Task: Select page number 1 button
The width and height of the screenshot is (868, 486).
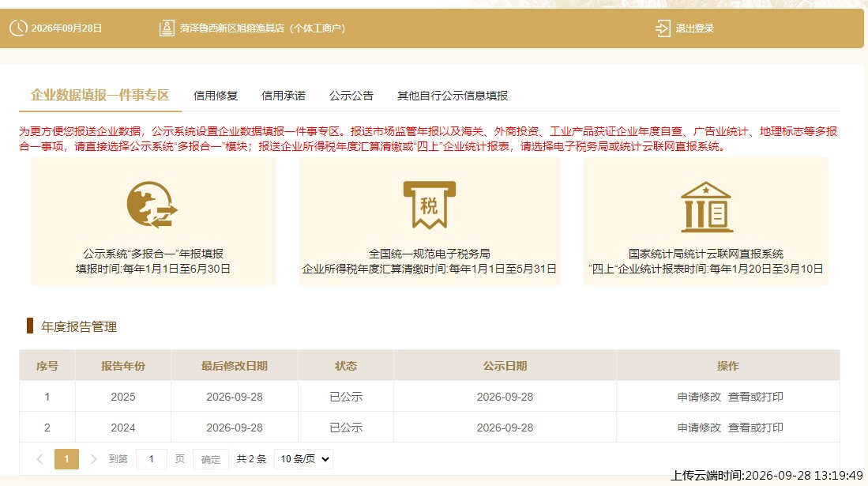Action: pos(66,459)
